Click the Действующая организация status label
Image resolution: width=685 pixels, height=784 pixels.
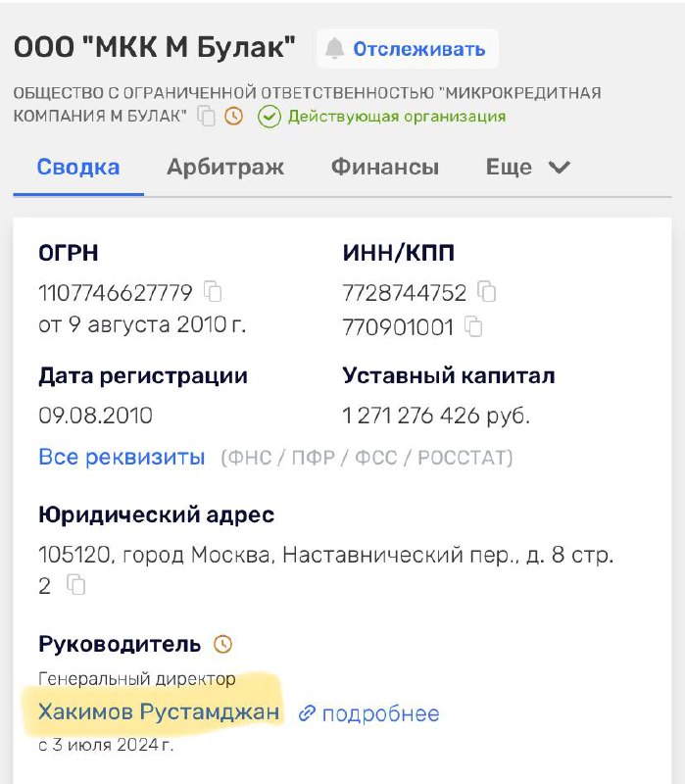click(397, 117)
